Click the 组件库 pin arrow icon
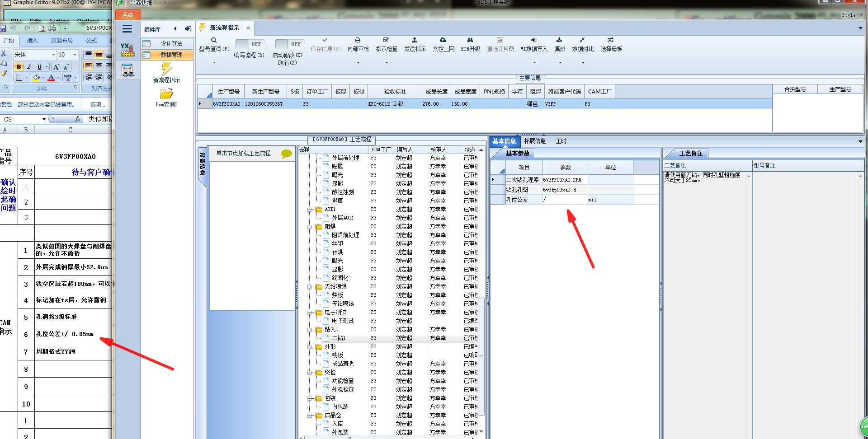Viewport: 868px width, 439px height. coord(188,29)
